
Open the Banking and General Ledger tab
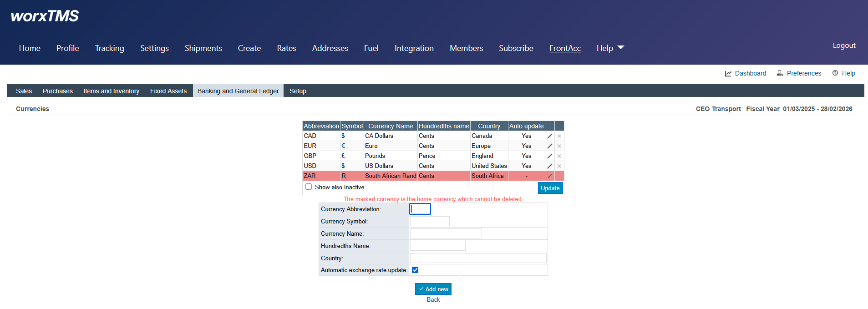238,91
